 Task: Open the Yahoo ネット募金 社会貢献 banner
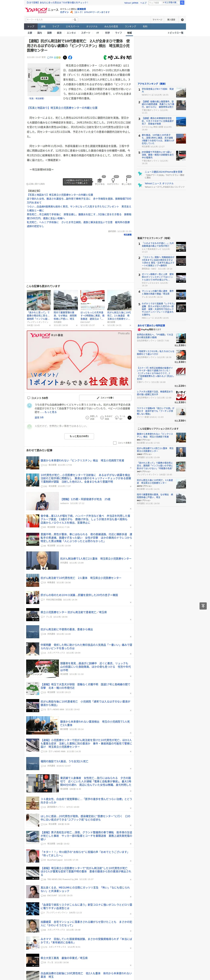click(x=79, y=359)
